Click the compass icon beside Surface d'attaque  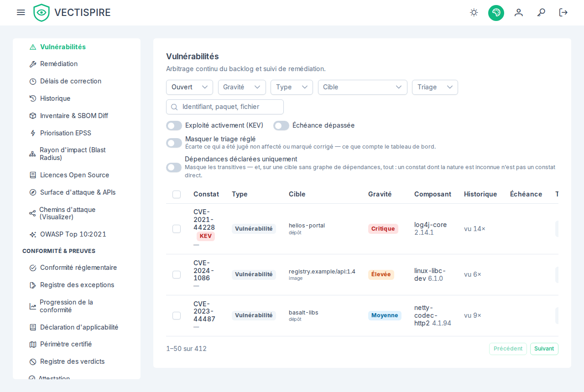pyautogui.click(x=33, y=192)
